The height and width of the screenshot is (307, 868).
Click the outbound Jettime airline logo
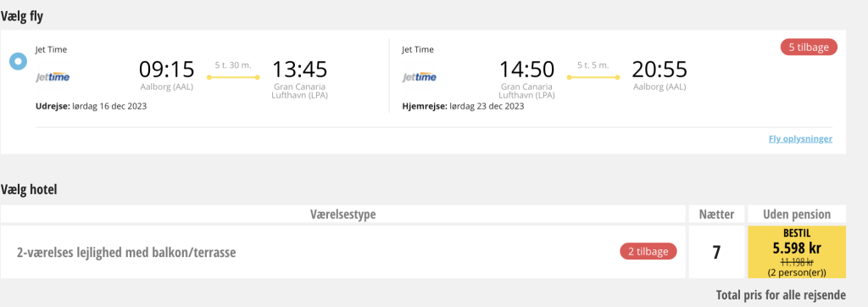coord(53,77)
